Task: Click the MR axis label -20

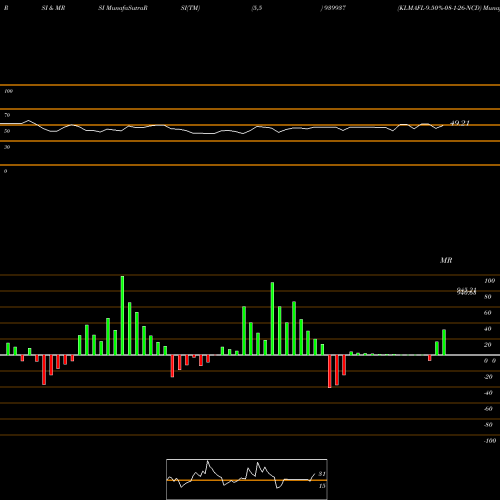Action: coord(488,377)
